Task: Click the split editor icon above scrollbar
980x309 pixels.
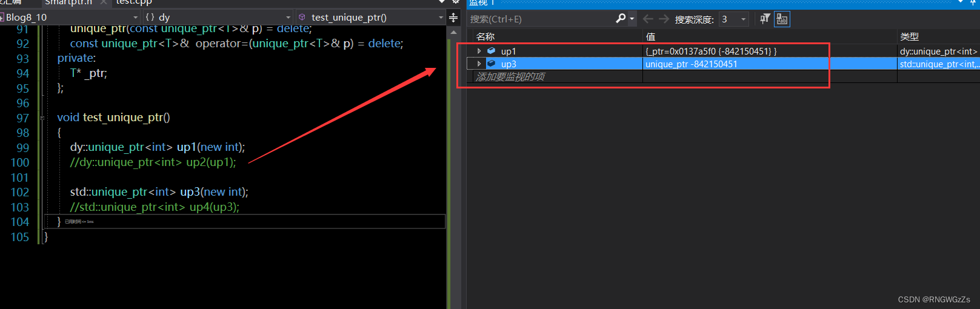Action: pyautogui.click(x=453, y=18)
